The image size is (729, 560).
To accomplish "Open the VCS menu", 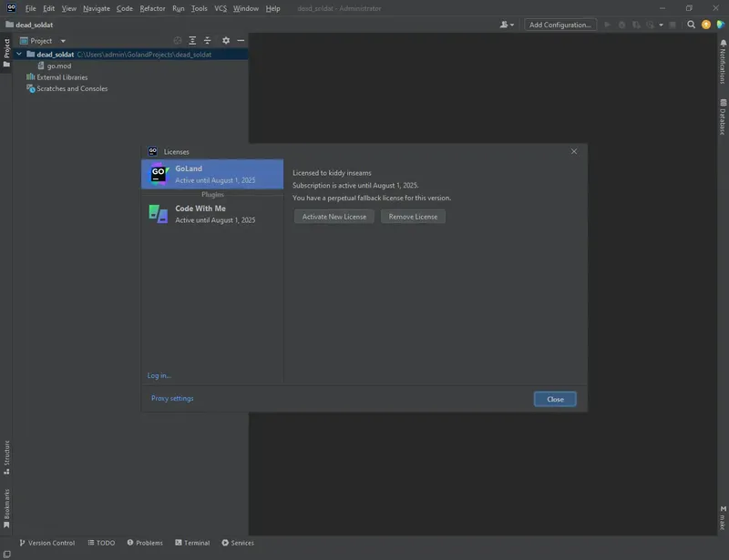I will point(221,8).
